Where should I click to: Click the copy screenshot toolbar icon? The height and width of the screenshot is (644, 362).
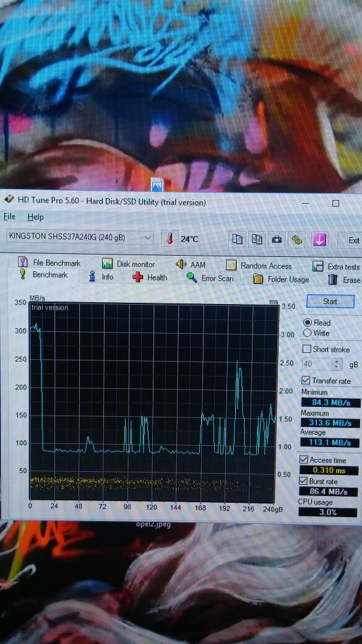pyautogui.click(x=257, y=239)
